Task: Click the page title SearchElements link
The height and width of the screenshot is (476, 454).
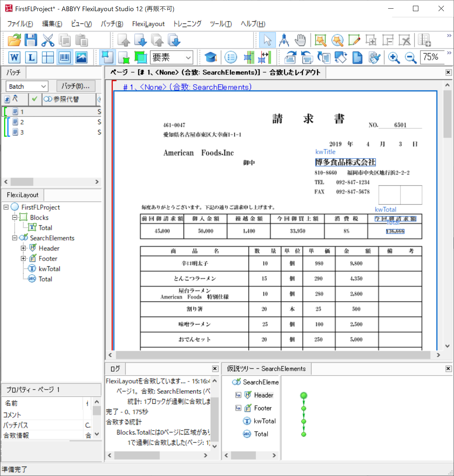Action: pos(187,87)
